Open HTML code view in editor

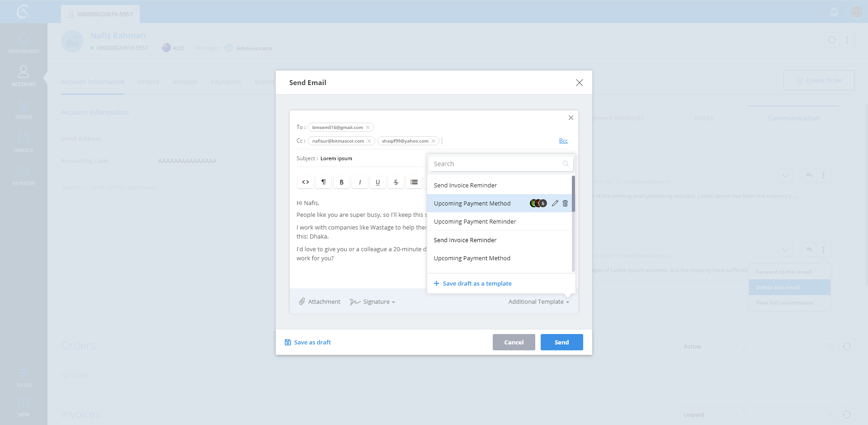306,182
